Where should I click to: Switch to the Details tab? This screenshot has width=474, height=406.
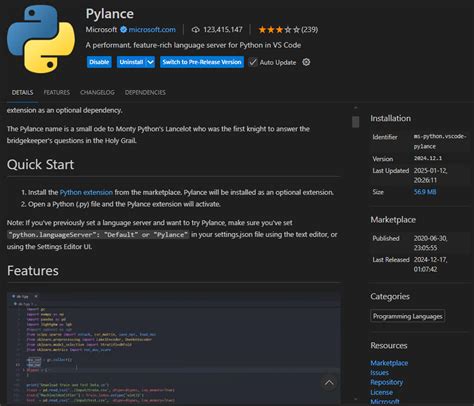click(22, 92)
